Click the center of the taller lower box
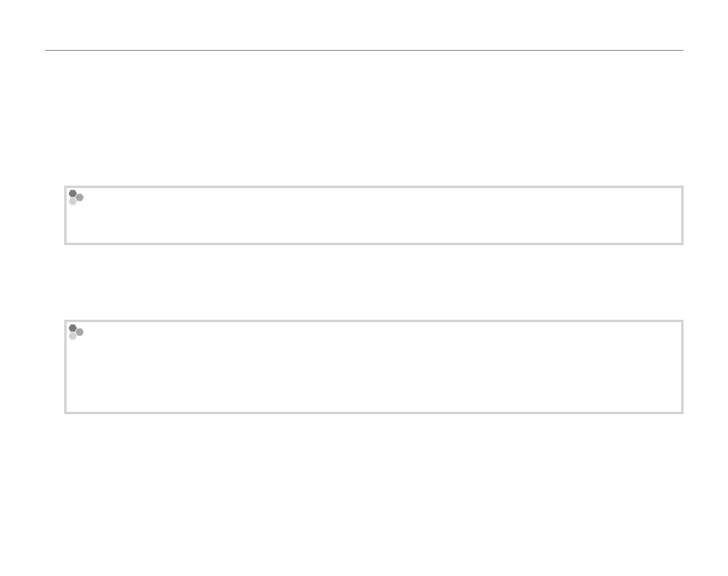Screen dimensions: 728x576 [374, 367]
